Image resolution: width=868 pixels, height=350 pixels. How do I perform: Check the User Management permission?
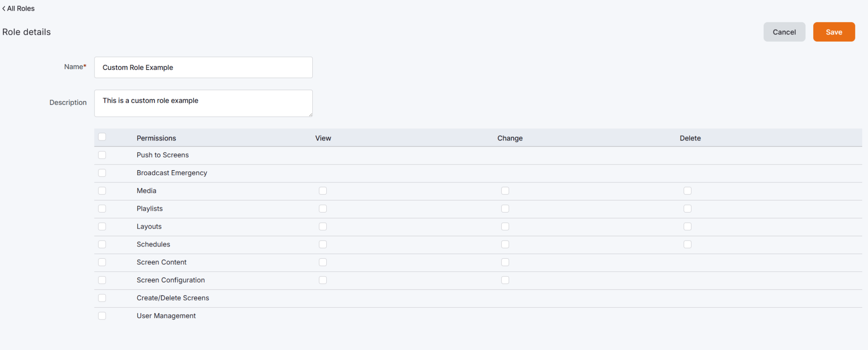(x=102, y=315)
